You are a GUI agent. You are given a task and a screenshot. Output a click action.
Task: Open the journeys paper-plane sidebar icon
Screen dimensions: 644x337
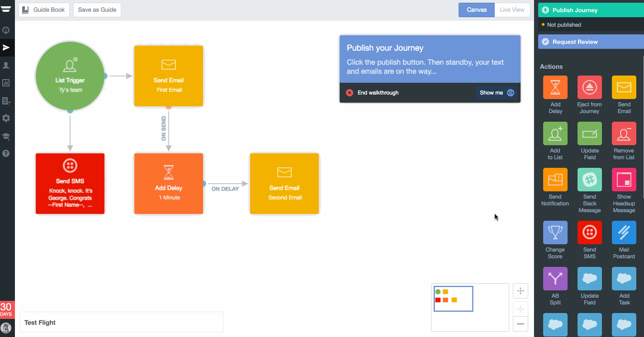coord(6,47)
